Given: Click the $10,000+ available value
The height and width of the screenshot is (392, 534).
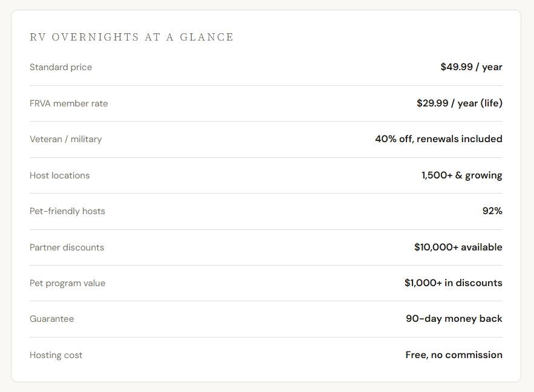Looking at the screenshot, I should (x=458, y=247).
